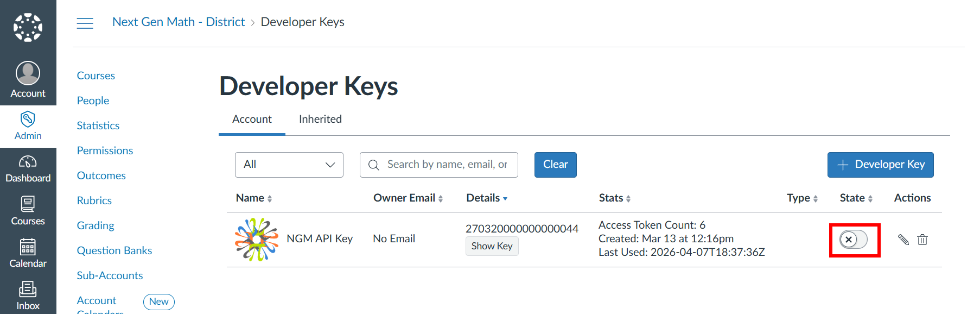Open the Account avatar in global navigation
This screenshot has height=314, width=980.
click(x=28, y=73)
